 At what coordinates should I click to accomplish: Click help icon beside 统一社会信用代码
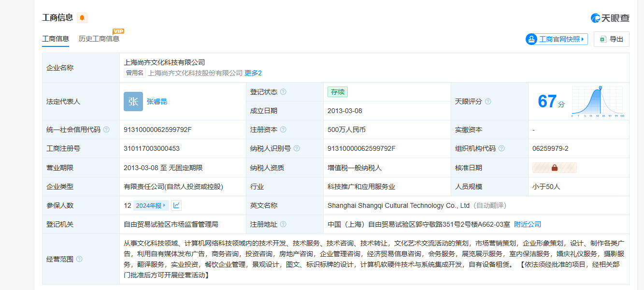(106, 130)
